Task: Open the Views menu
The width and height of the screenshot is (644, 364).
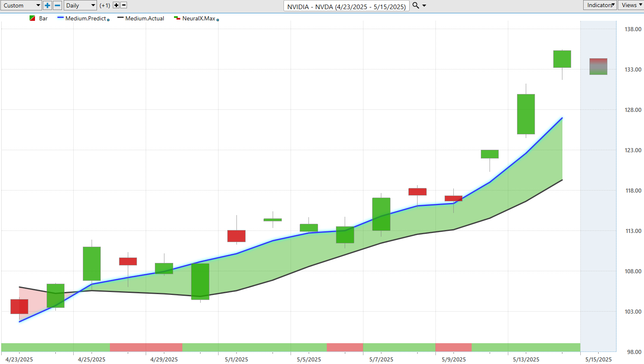Action: pyautogui.click(x=631, y=5)
